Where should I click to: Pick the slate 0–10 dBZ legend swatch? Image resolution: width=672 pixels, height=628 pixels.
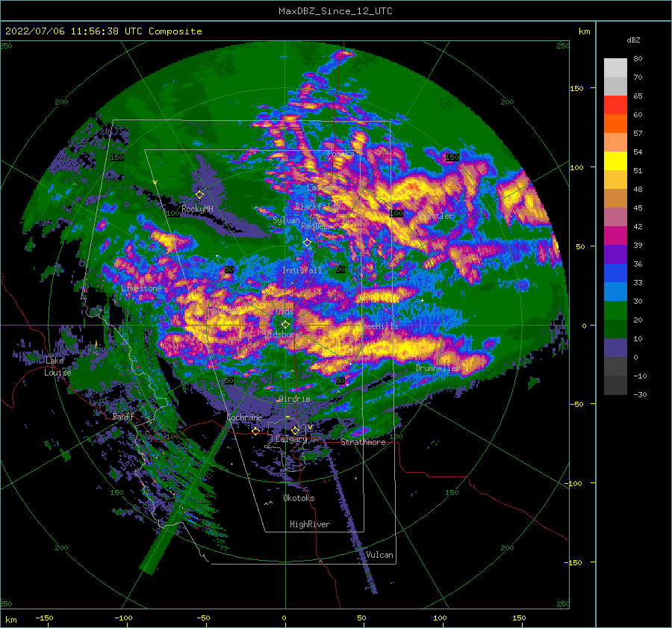(615, 348)
